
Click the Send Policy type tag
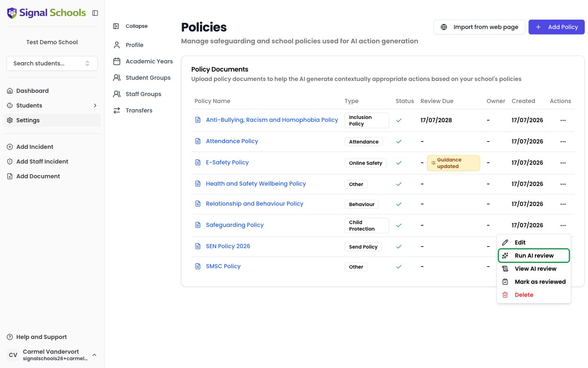(363, 247)
